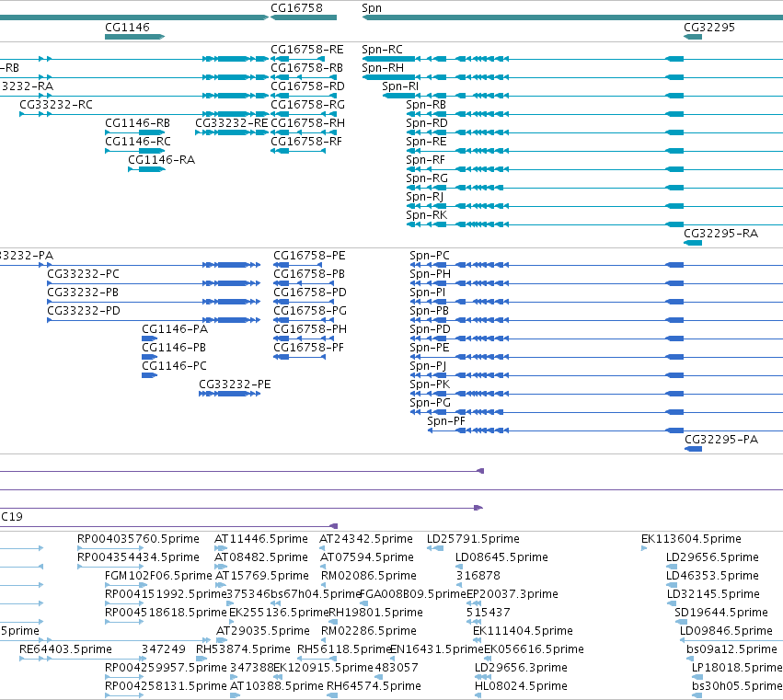Select the CG32295 gene label
Image resolution: width=783 pixels, height=700 pixels.
[x=709, y=27]
